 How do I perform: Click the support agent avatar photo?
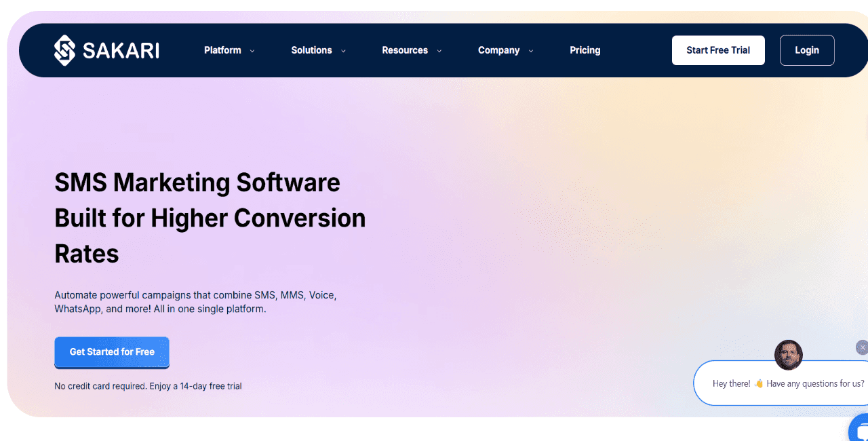click(x=788, y=355)
